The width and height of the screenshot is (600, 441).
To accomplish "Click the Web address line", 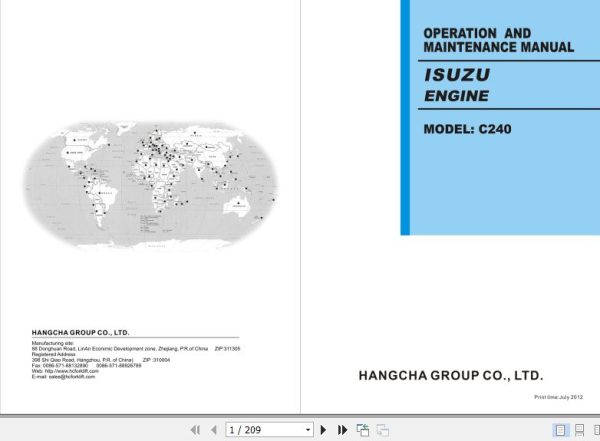I will [x=65, y=371].
